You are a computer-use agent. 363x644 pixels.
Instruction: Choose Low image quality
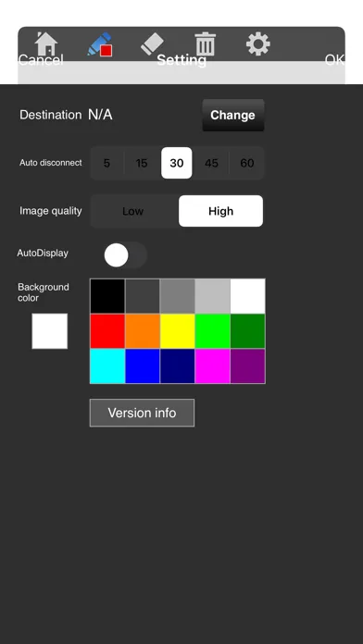pos(133,211)
